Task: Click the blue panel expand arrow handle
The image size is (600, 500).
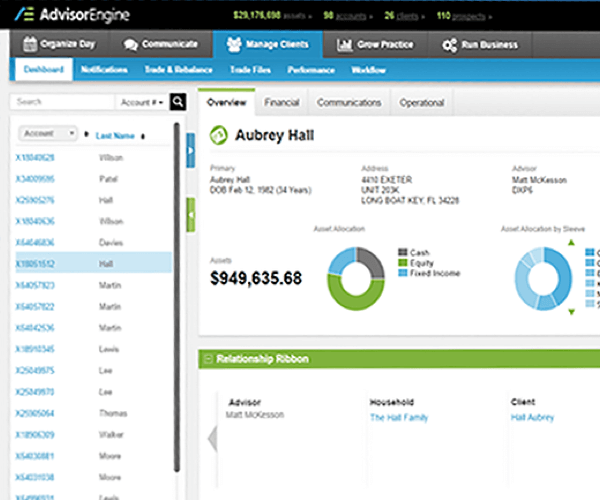Action: pos(191,150)
